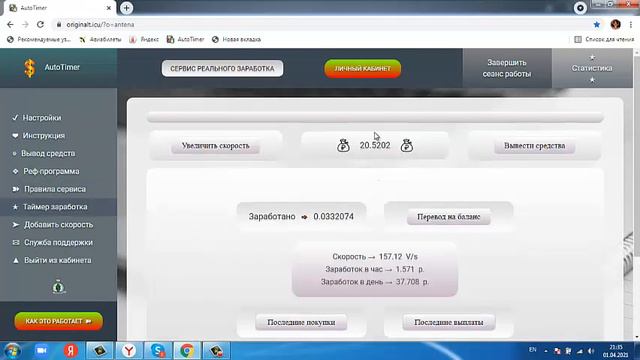Open Список для чтения reading list
The width and height of the screenshot is (640, 360).
[x=604, y=40]
